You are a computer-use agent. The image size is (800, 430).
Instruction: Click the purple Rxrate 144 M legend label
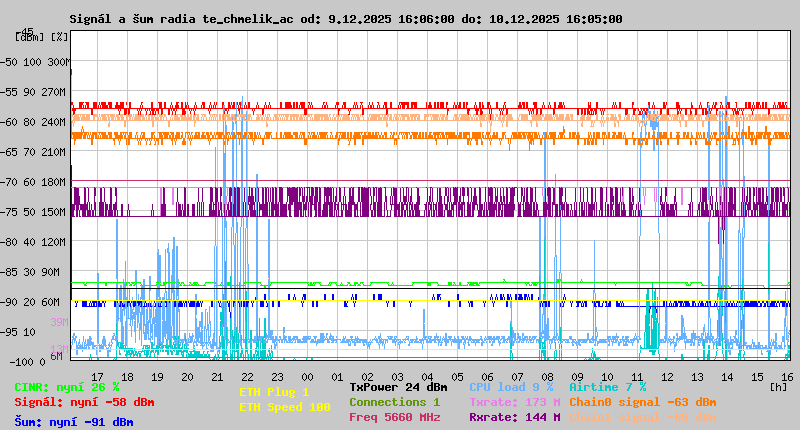point(514,417)
